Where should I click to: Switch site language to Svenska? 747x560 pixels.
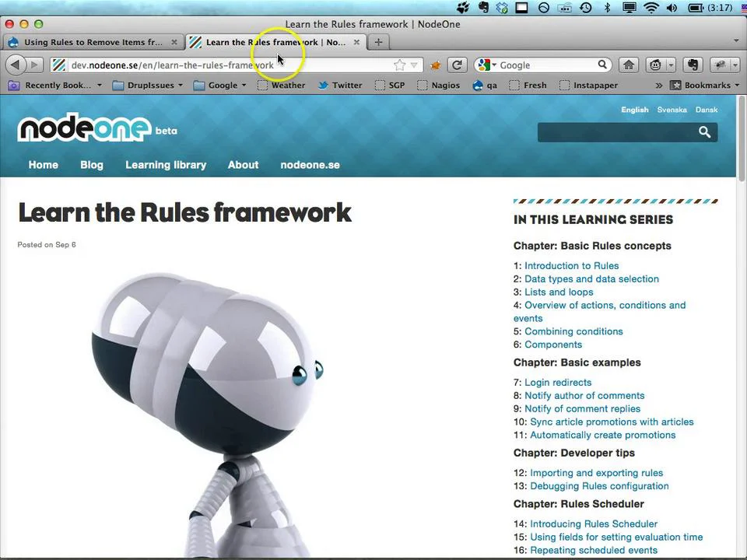pos(672,110)
